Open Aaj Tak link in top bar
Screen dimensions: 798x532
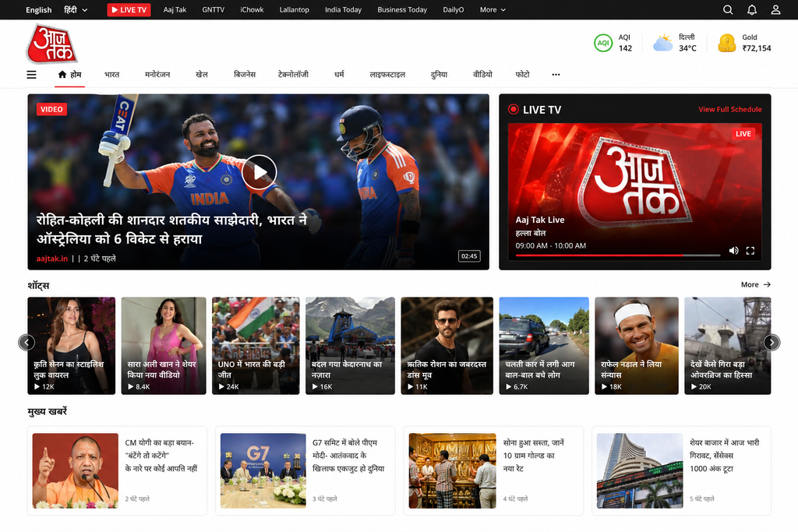click(x=175, y=9)
